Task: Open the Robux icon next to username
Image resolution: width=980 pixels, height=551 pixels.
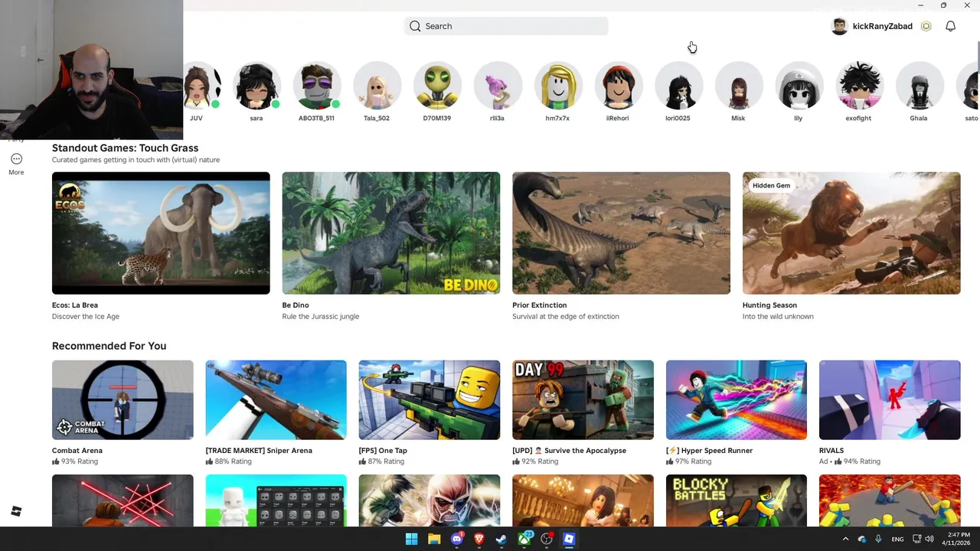Action: [x=926, y=26]
